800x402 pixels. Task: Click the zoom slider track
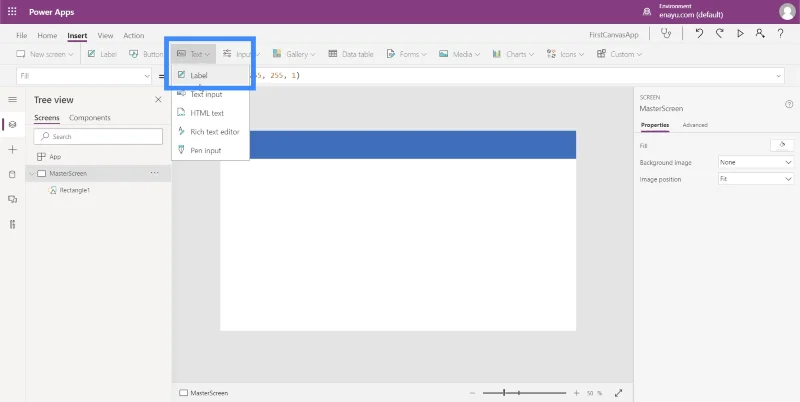click(524, 393)
